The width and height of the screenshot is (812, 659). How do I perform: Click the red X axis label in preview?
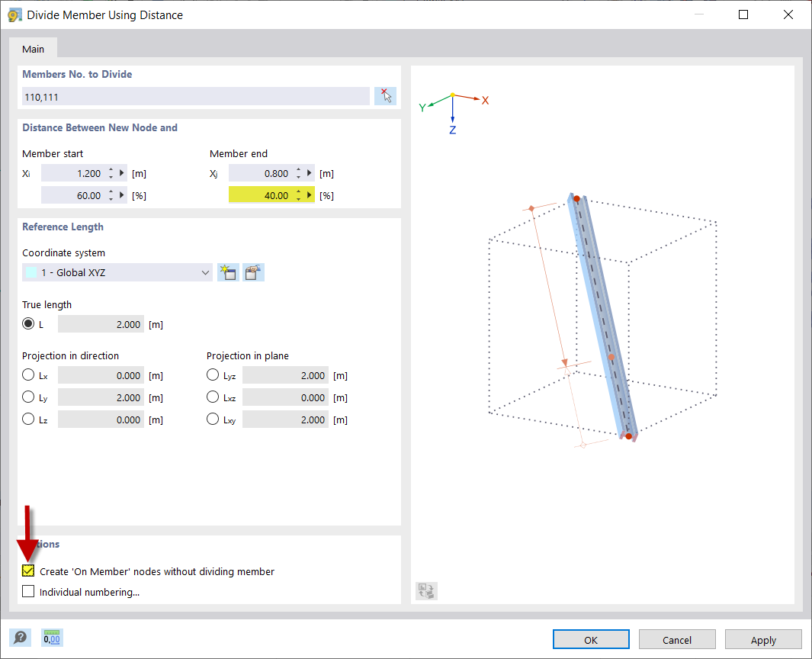point(486,100)
